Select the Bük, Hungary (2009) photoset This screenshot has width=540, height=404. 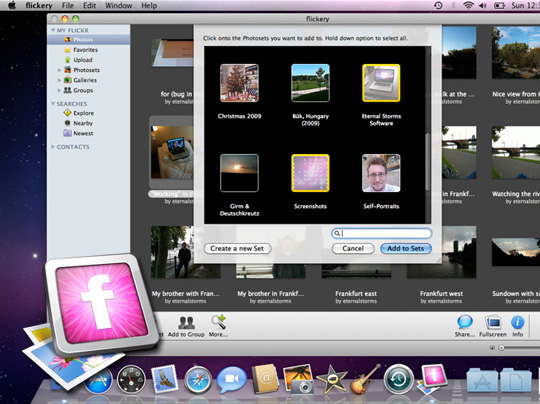(x=310, y=83)
